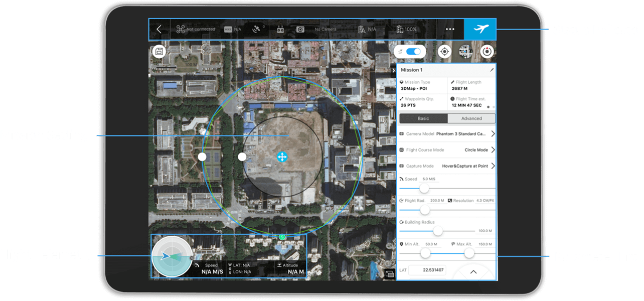Screen dimensions: 644x301
Task: Click the map layer thumbnail icon
Action: coord(465,52)
